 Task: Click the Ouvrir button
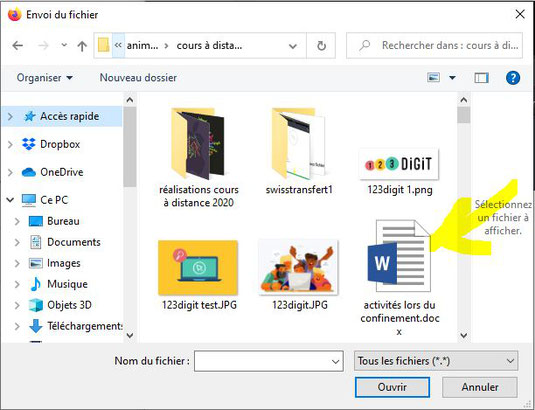tap(392, 387)
